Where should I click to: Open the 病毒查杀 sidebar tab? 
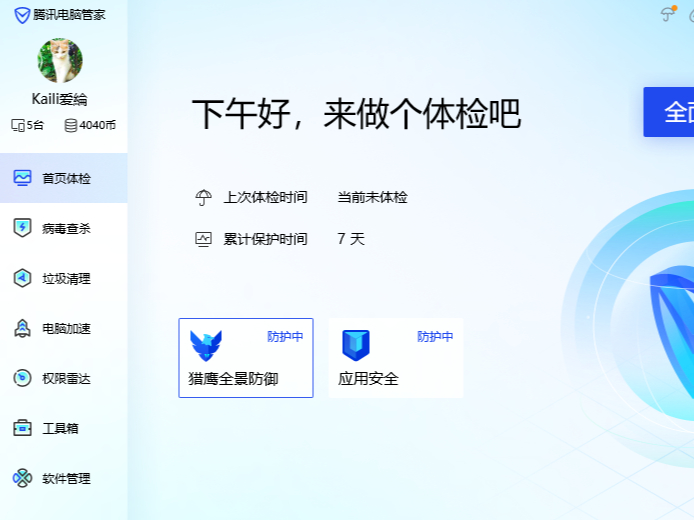tap(64, 228)
